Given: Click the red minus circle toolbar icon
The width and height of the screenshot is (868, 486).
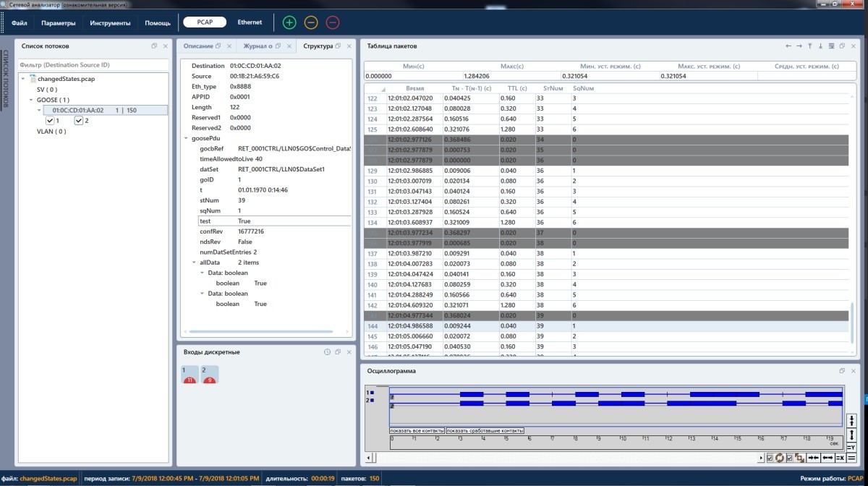Looking at the screenshot, I should 333,22.
